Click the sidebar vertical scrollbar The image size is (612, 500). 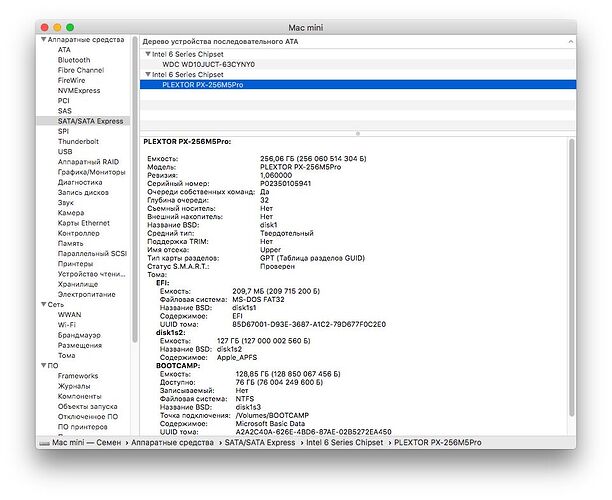pos(135,189)
